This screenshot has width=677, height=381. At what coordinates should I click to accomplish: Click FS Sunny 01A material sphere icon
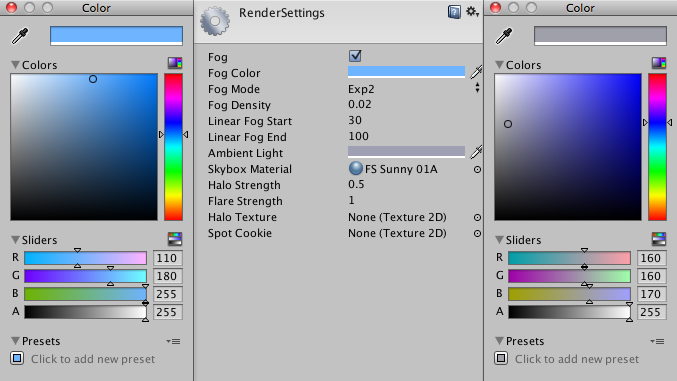[x=355, y=168]
